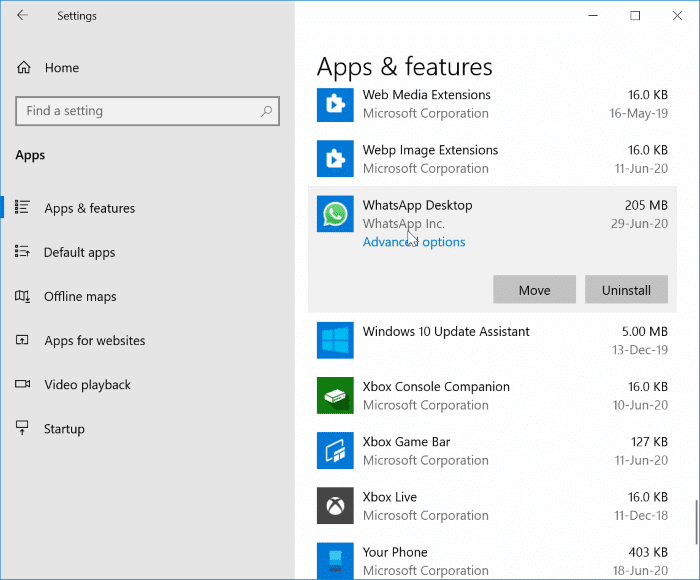The image size is (700, 580).
Task: Select Xbox Game Bar name
Action: point(406,442)
